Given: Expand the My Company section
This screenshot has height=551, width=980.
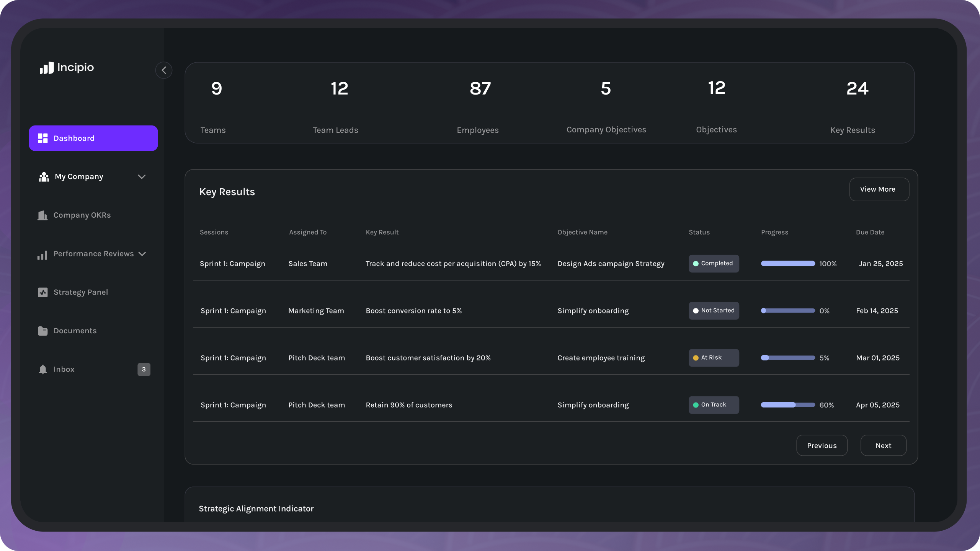Looking at the screenshot, I should point(142,176).
